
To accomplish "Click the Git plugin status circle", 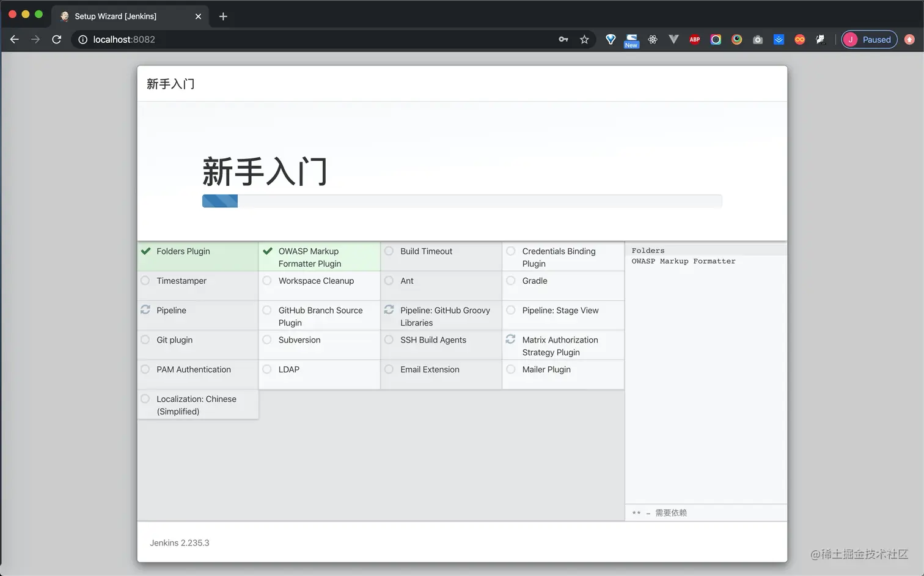I will click(145, 339).
